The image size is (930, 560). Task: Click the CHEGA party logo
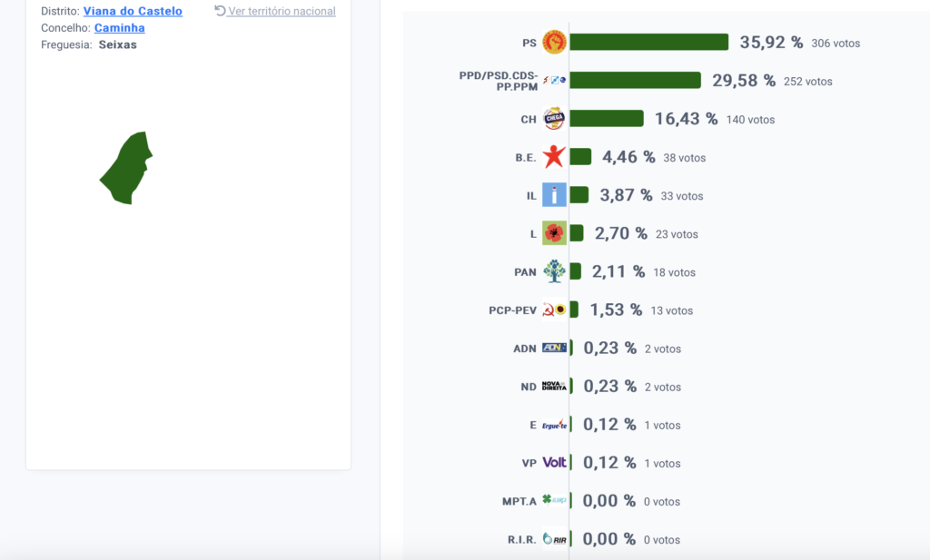[x=555, y=119]
